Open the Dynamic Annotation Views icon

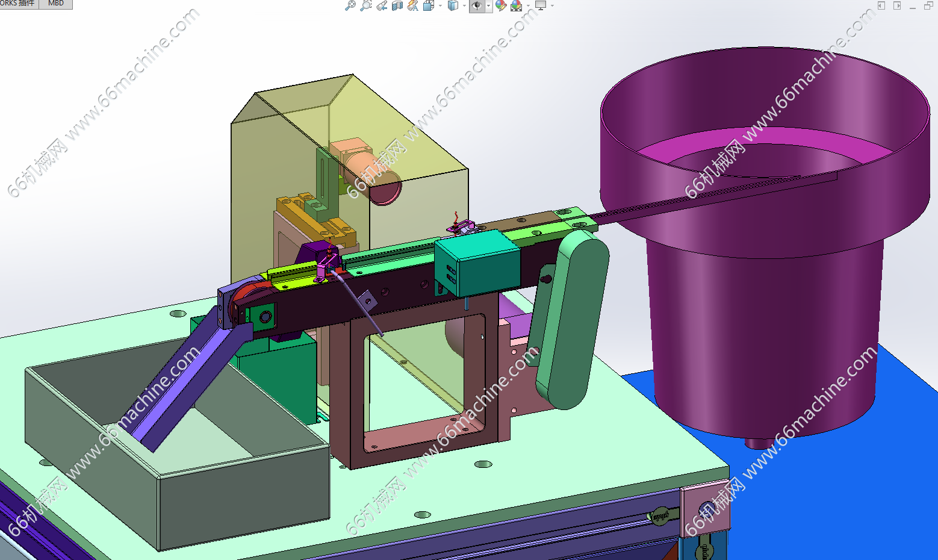pos(413,5)
